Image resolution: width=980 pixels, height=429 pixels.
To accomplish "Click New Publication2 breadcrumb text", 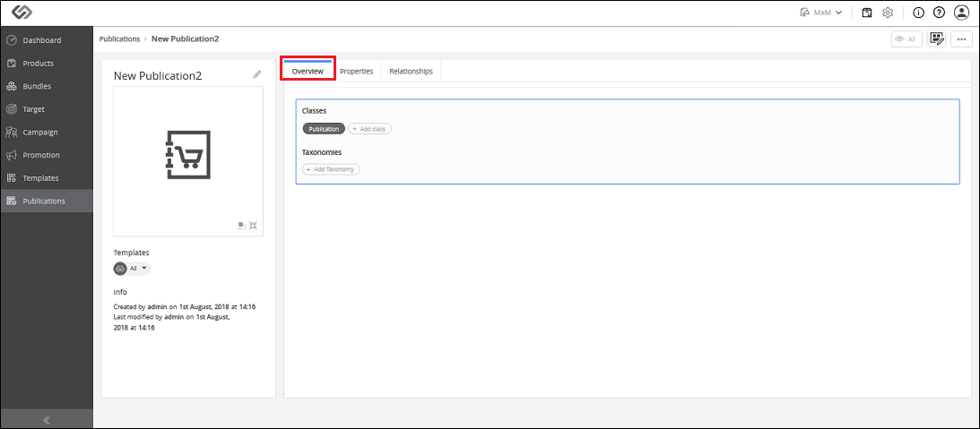I will 185,39.
